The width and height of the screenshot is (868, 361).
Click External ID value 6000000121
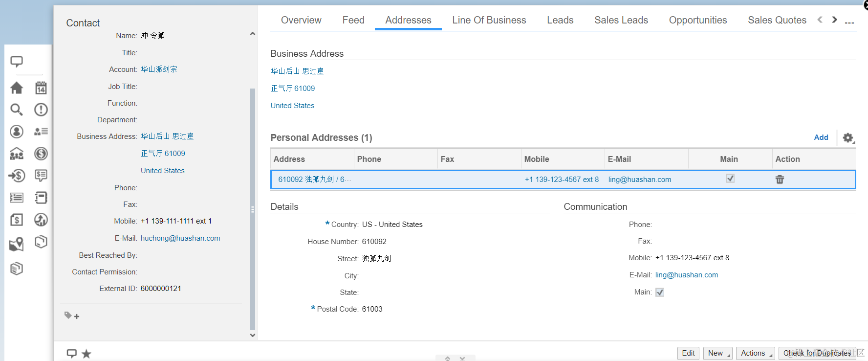click(x=161, y=289)
